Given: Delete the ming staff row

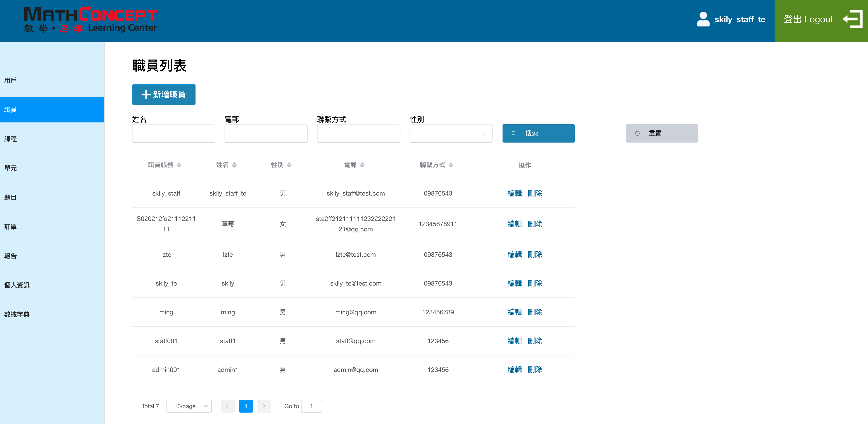Looking at the screenshot, I should pyautogui.click(x=535, y=312).
